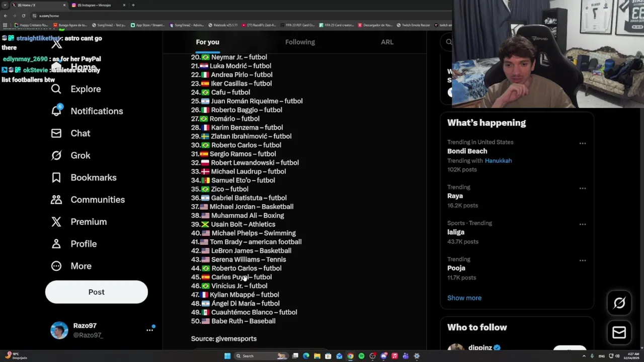Image resolution: width=644 pixels, height=362 pixels.
Task: Click the Source: givemesports text
Action: (224, 338)
